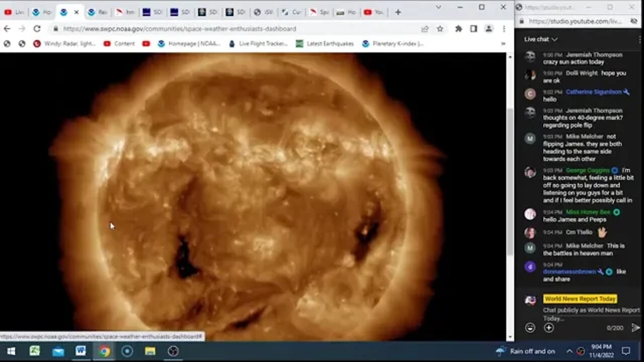This screenshot has height=362, width=644.
Task: Click the unlabeled YouTube bookmark after Content
Action: point(146,44)
